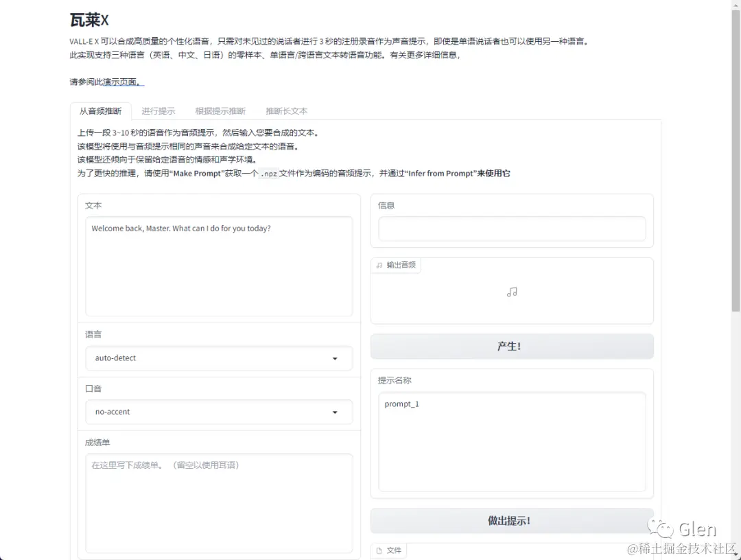The width and height of the screenshot is (741, 560).
Task: Click the page vertical scrollbar
Action: [x=736, y=161]
